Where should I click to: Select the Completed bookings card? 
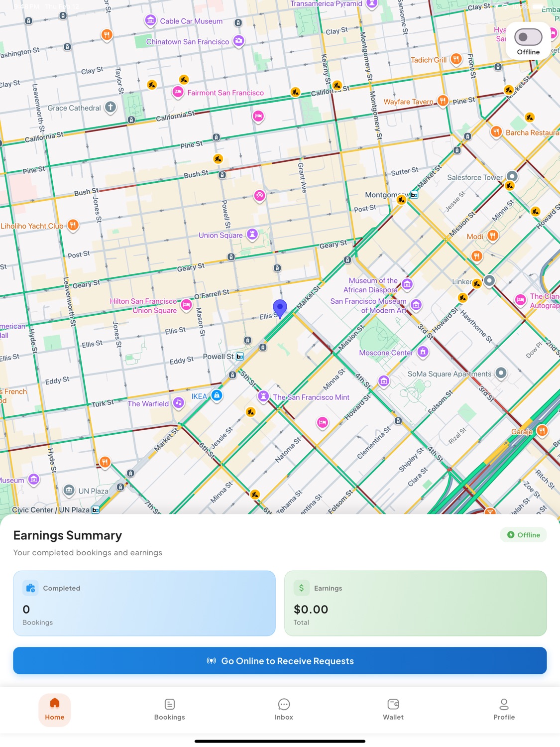[144, 603]
